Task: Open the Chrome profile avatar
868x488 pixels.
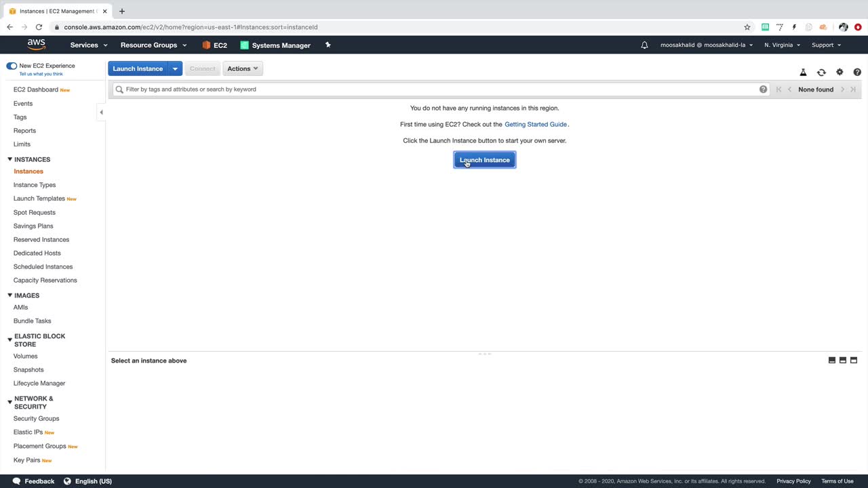Action: point(844,27)
